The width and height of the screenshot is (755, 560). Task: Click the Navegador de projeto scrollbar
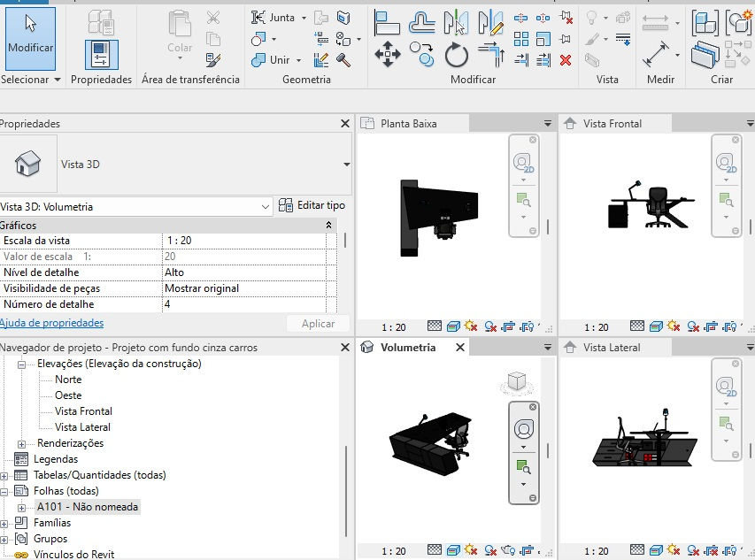[x=346, y=491]
